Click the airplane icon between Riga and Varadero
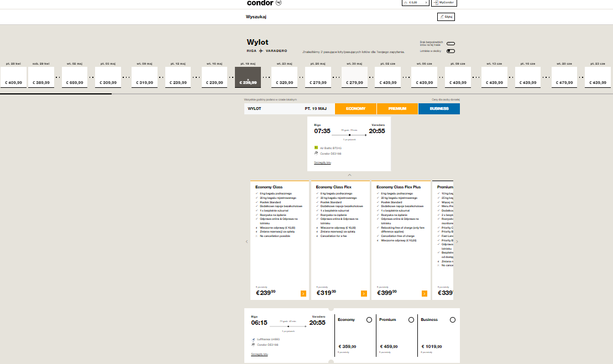 pos(261,51)
